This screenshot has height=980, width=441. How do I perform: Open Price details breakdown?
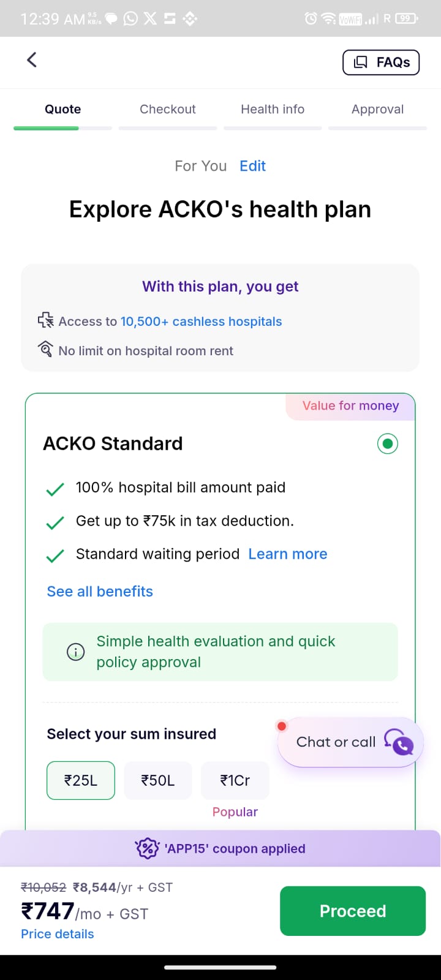tap(58, 934)
